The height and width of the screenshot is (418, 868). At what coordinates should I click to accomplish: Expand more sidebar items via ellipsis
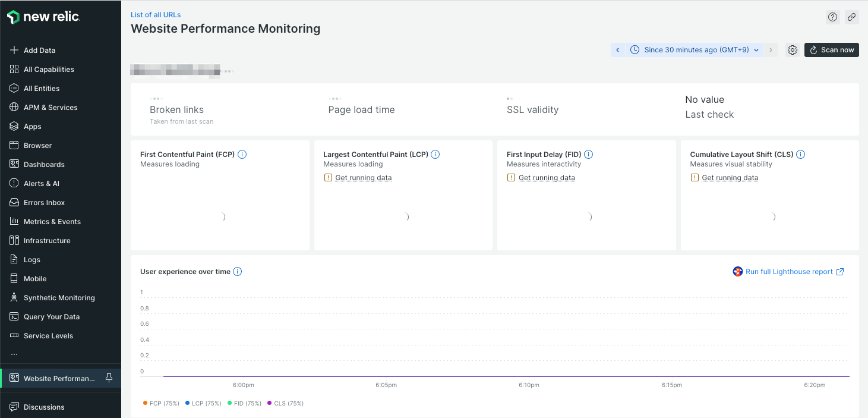pyautogui.click(x=13, y=354)
